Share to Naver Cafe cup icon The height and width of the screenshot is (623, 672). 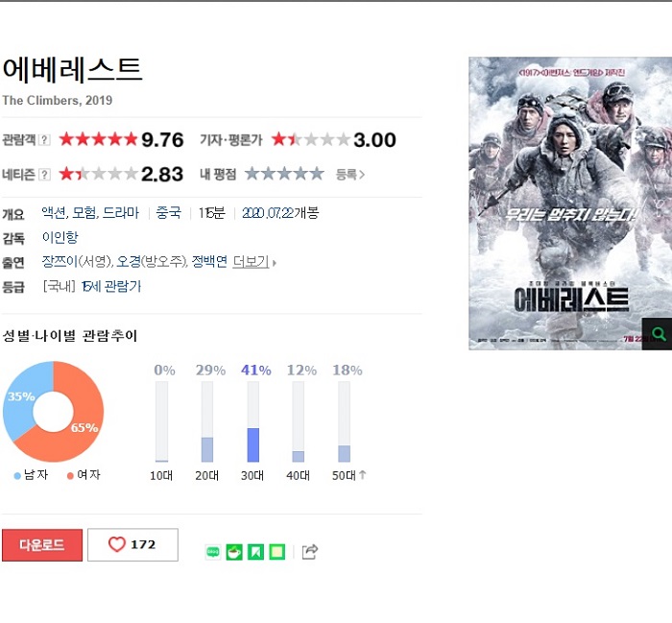click(x=234, y=552)
